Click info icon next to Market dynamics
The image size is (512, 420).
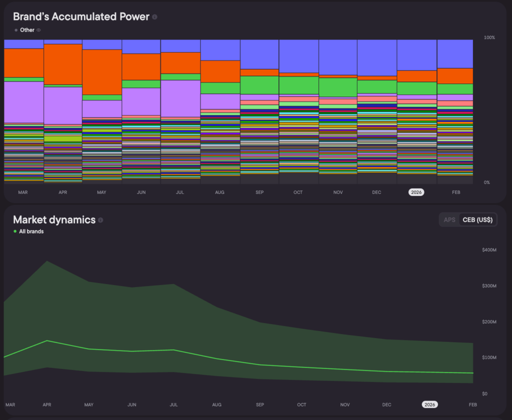[100, 220]
